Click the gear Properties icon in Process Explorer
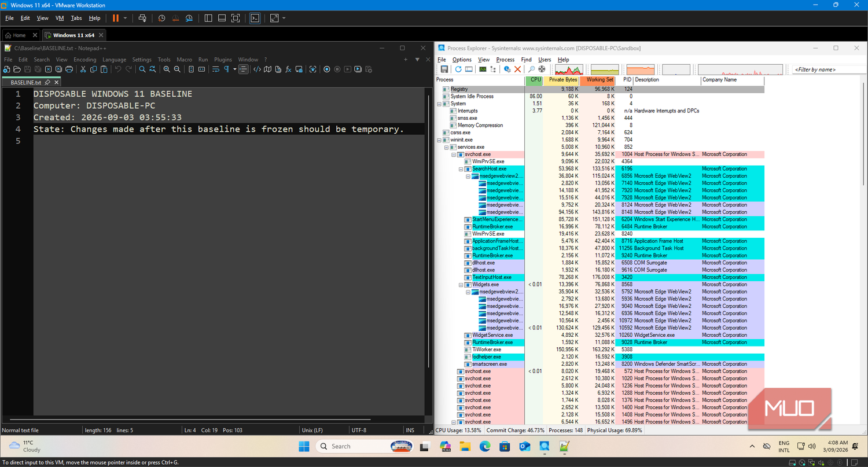 click(x=507, y=69)
